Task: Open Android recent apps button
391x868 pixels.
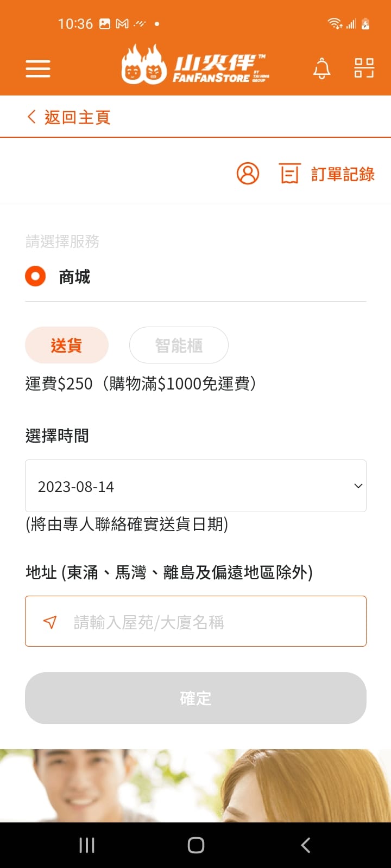Action: [x=86, y=845]
